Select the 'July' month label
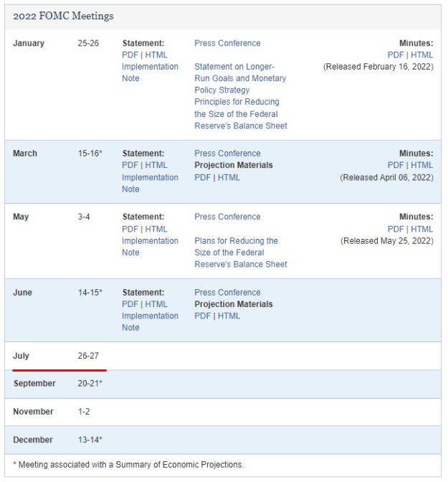448x482 pixels. click(21, 356)
